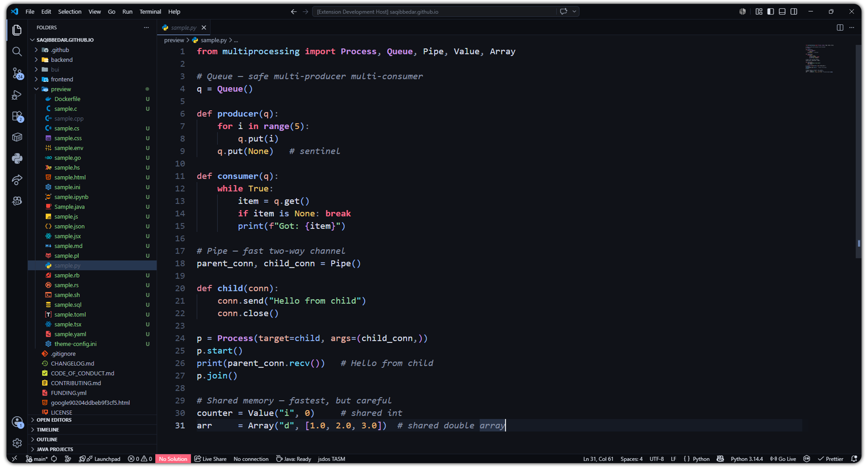The image size is (868, 467).
Task: Select the sample.py editor tab
Action: point(183,27)
